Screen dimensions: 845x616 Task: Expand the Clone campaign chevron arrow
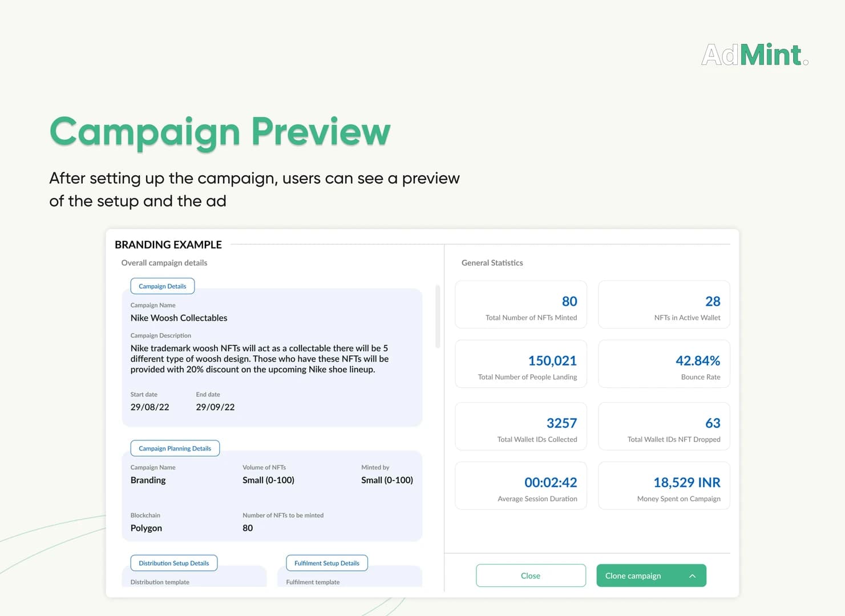[692, 576]
